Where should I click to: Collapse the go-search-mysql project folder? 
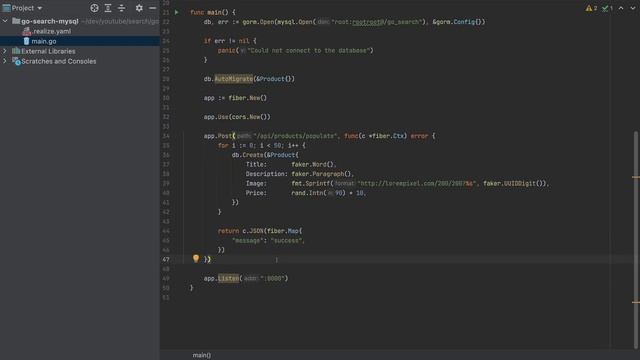(5, 21)
